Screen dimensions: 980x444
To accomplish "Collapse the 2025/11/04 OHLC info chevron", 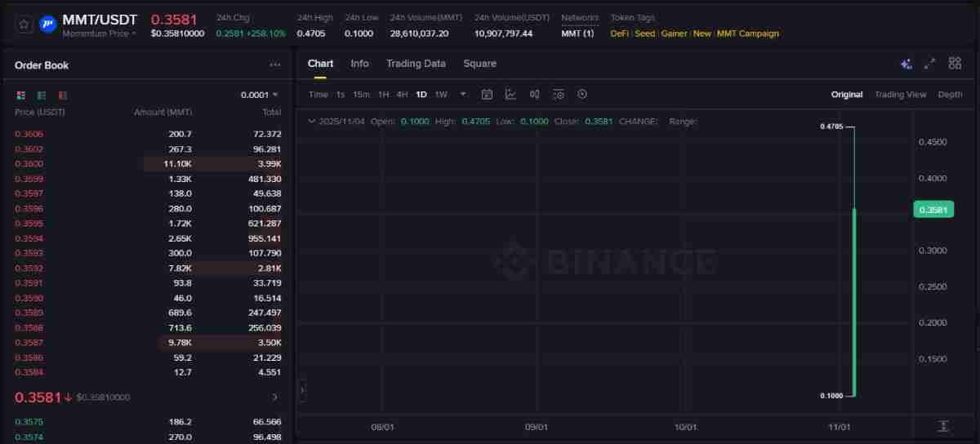I will (310, 122).
